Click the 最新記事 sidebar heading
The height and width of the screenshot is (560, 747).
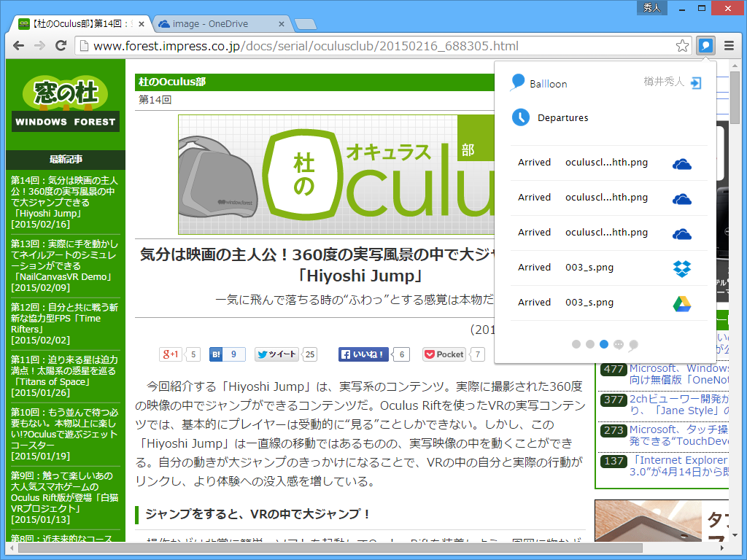point(65,160)
